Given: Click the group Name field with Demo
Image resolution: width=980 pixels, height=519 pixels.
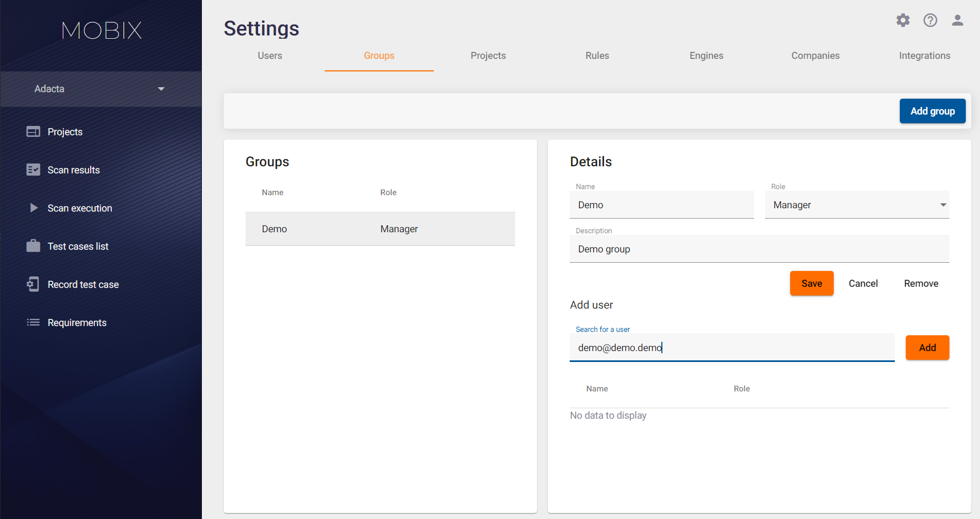Looking at the screenshot, I should pyautogui.click(x=662, y=205).
